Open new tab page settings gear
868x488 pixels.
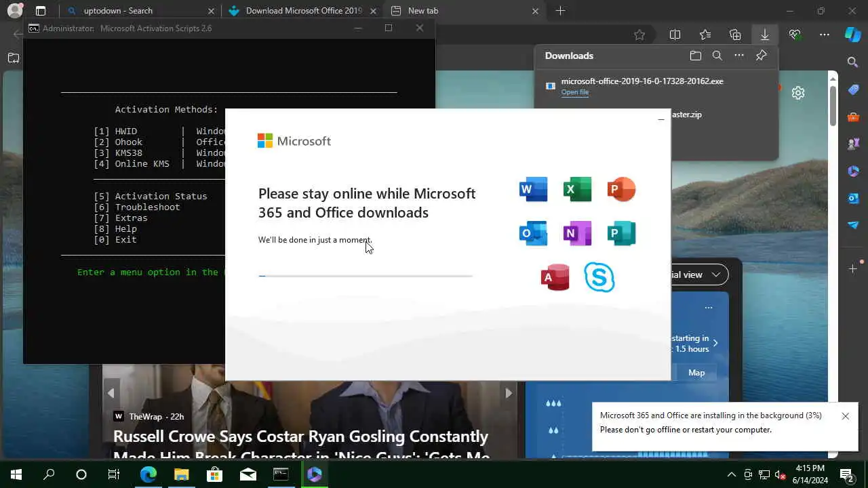point(798,93)
